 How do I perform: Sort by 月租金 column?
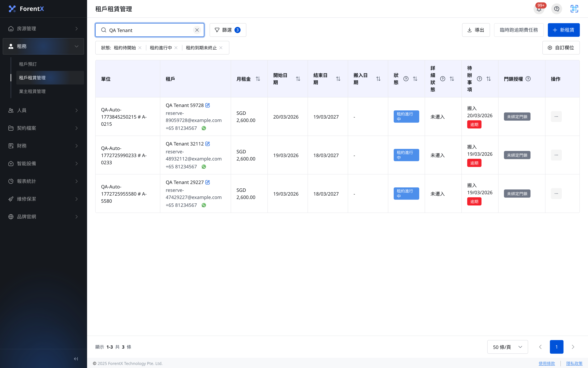258,79
